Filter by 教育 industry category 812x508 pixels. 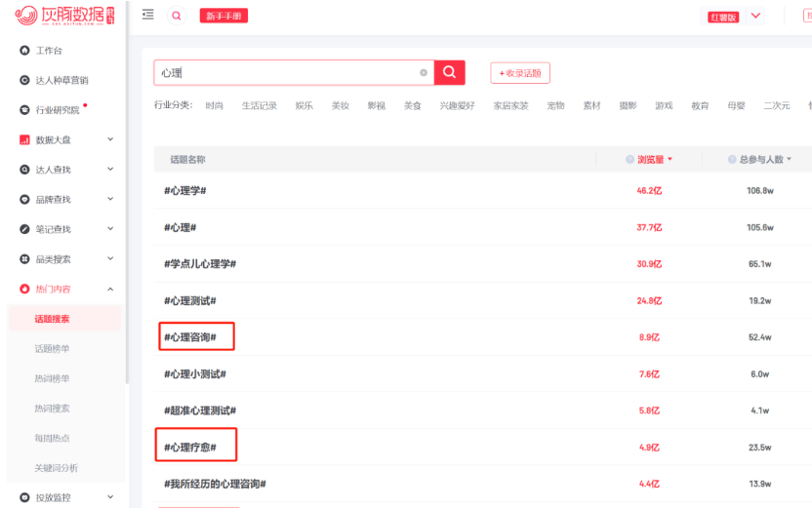[x=700, y=105]
